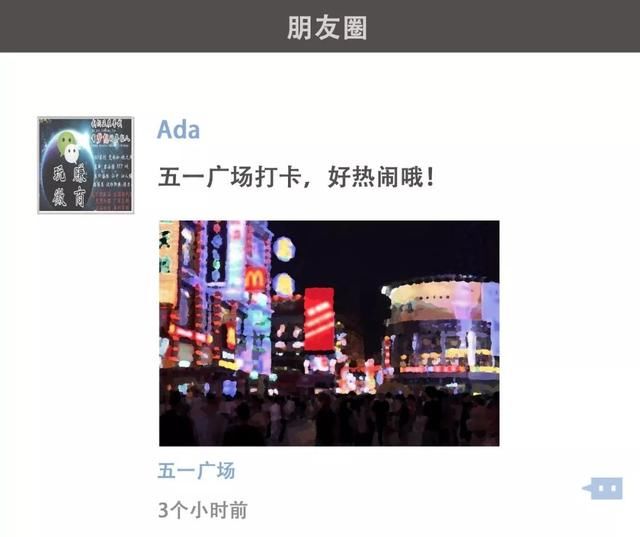
Task: Open the 五一广场 location link
Action: [196, 470]
